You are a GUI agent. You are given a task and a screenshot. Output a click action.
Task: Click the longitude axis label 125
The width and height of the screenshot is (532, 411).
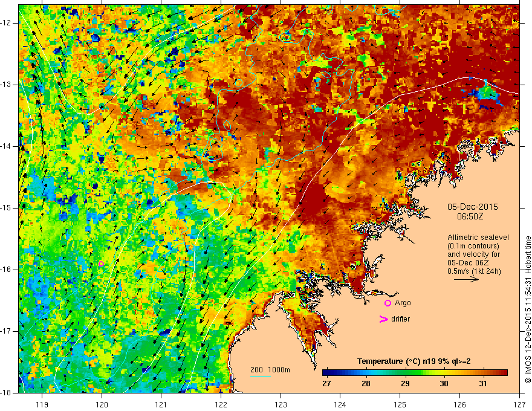coord(400,404)
